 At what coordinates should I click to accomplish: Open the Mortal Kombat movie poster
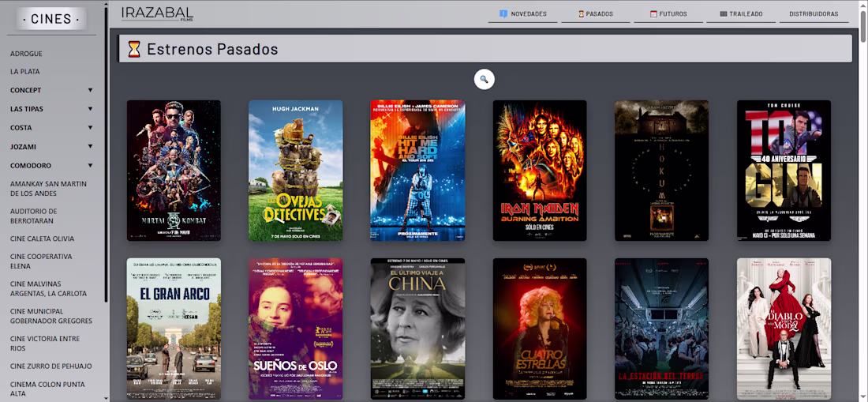[174, 171]
